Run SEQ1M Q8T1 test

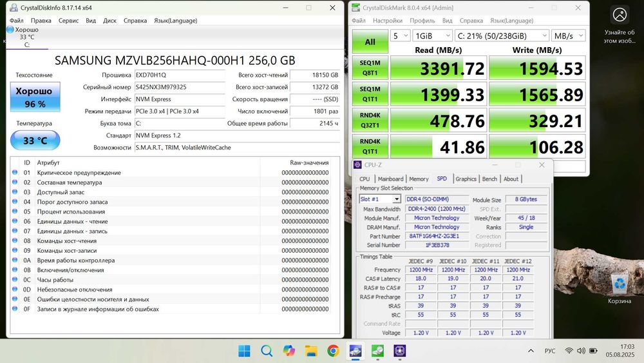pos(370,68)
